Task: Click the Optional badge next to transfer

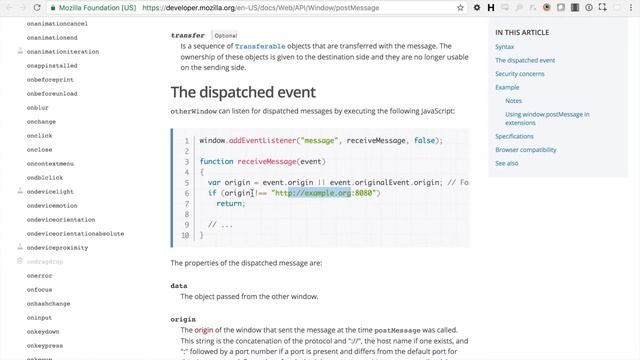Action: [x=225, y=36]
